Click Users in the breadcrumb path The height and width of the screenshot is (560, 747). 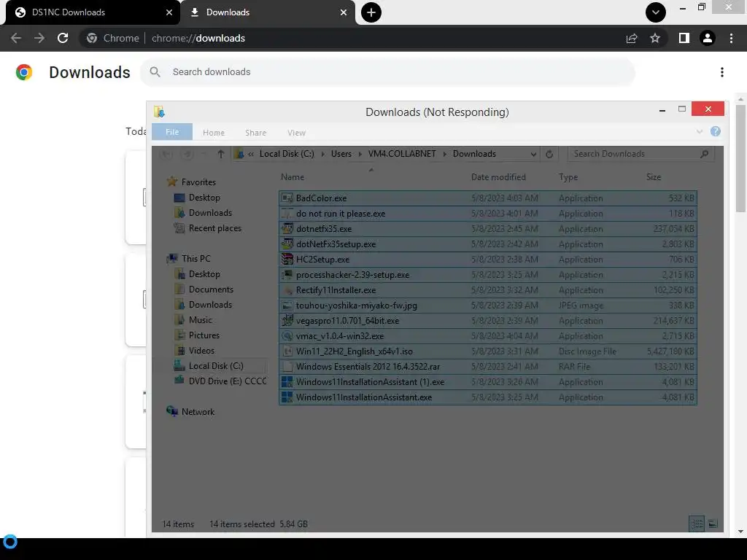point(341,154)
